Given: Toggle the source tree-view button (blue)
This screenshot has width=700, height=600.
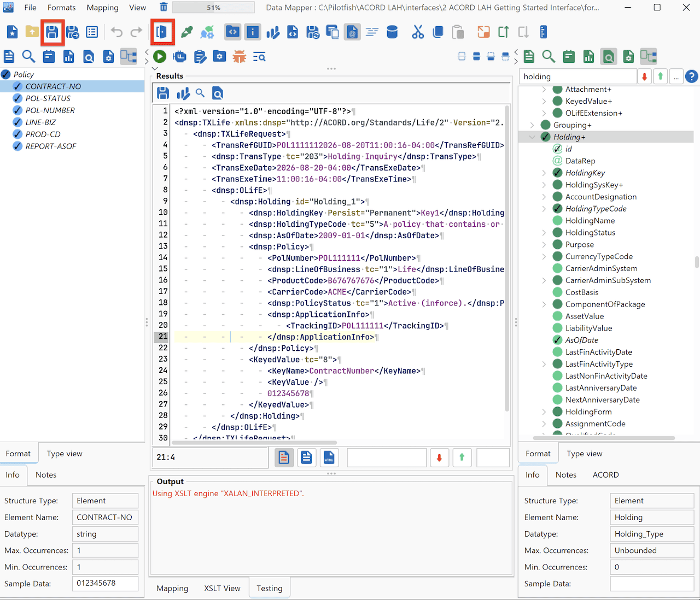Looking at the screenshot, I should point(129,56).
